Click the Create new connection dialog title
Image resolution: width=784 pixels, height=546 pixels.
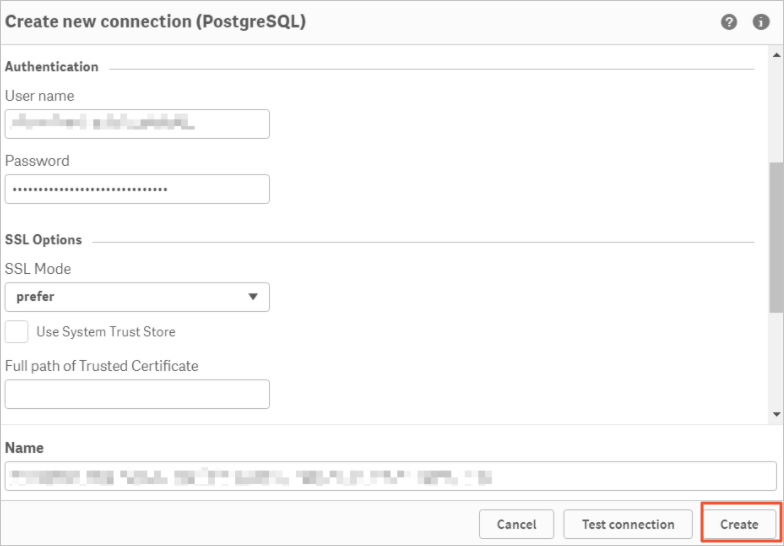tap(155, 22)
